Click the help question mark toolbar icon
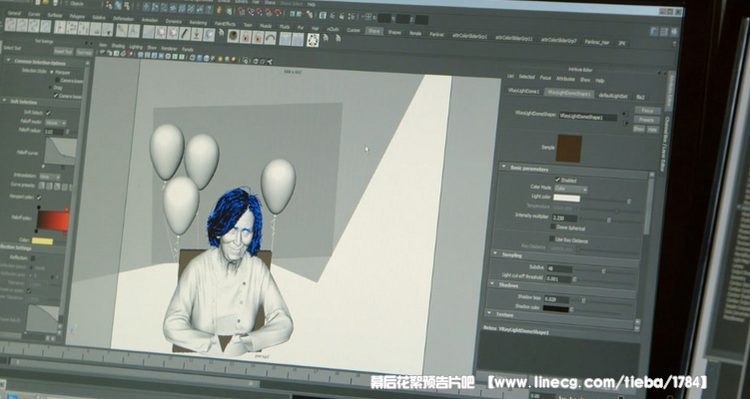750x399 pixels. [209, 9]
